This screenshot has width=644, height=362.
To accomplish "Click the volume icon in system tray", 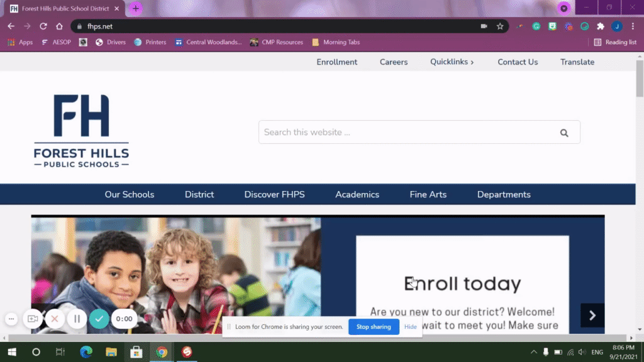I will tap(582, 352).
